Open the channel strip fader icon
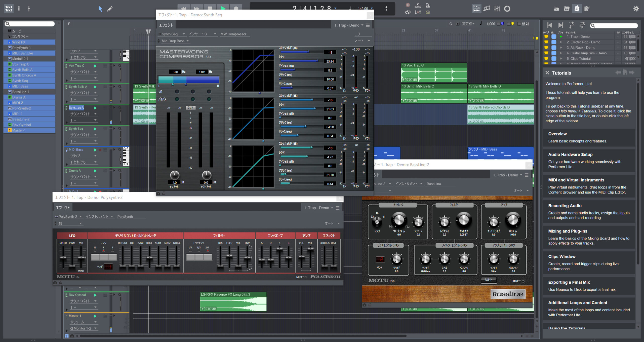 pyautogui.click(x=29, y=9)
